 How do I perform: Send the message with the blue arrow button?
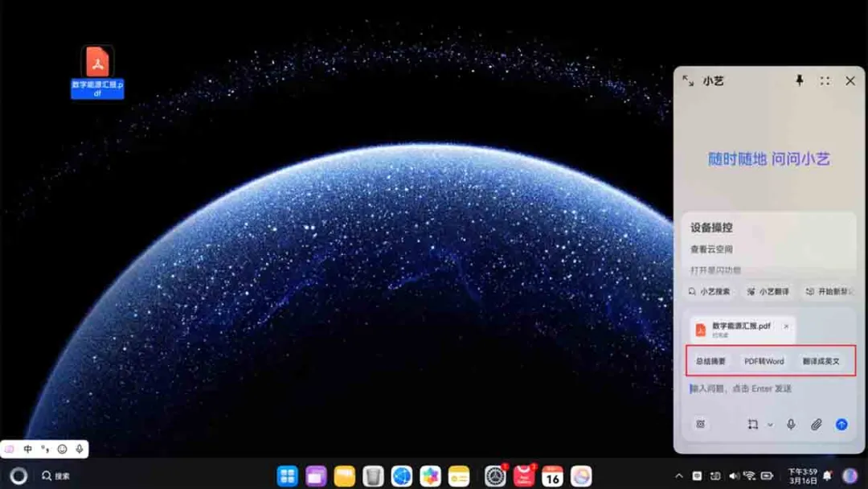click(x=841, y=424)
